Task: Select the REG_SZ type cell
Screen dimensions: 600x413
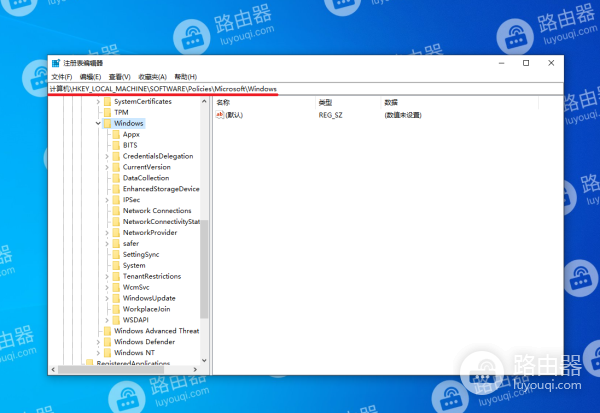Action: [x=330, y=115]
